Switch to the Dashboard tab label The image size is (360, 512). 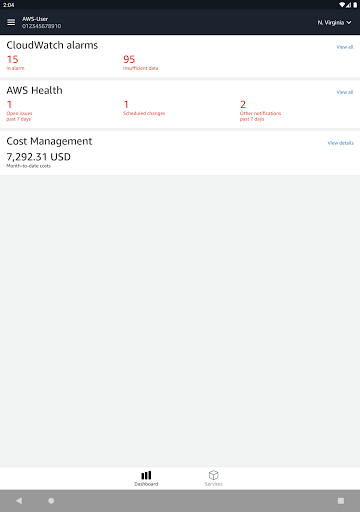click(x=146, y=484)
